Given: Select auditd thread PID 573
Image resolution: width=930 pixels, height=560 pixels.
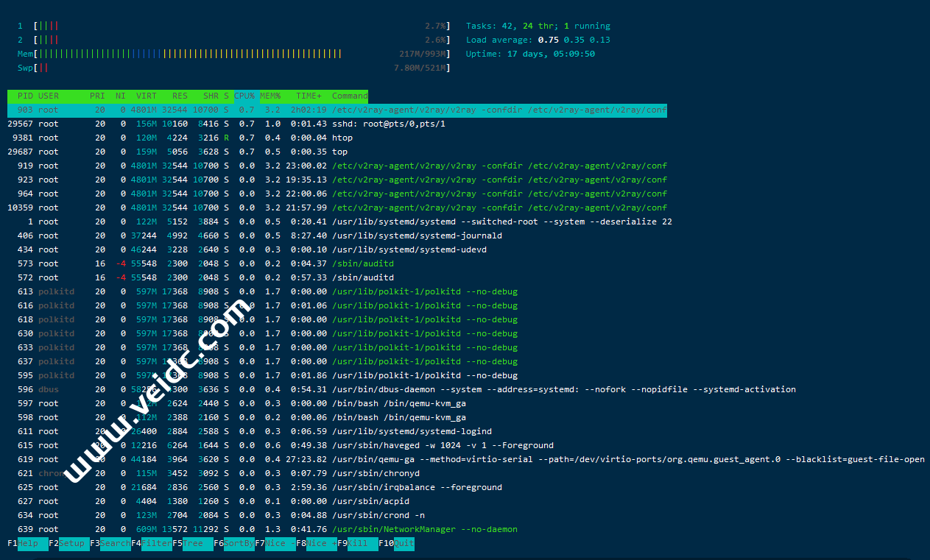Looking at the screenshot, I should click(x=201, y=263).
